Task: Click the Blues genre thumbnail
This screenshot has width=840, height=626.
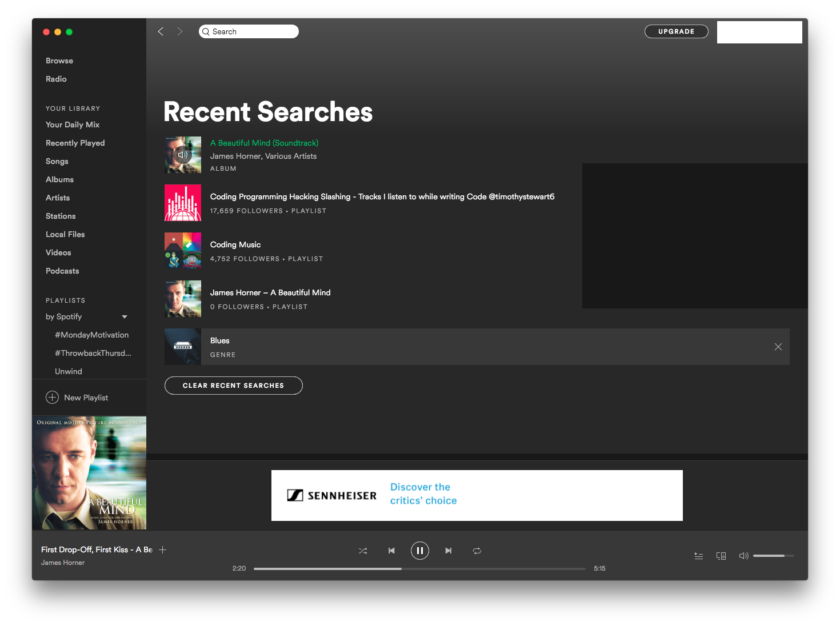Action: [183, 347]
